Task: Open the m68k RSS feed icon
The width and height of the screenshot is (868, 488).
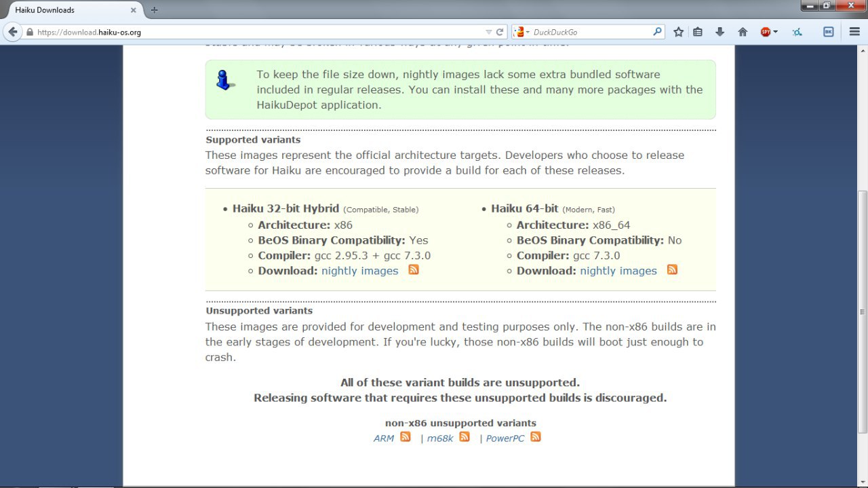Action: pos(465,437)
